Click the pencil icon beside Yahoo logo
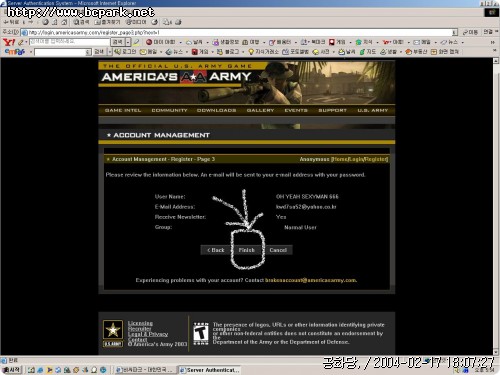This screenshot has width=500, height=375. coord(20,42)
